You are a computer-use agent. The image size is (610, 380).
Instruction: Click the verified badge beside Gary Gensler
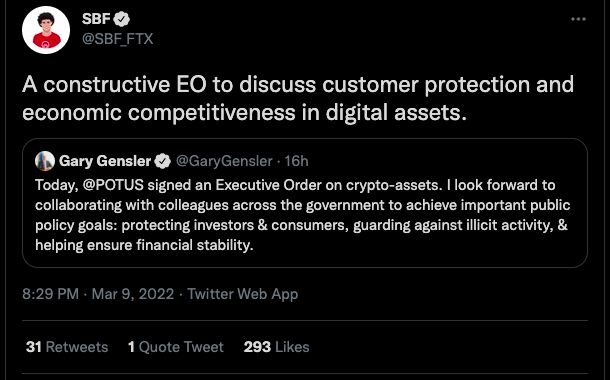coord(163,161)
